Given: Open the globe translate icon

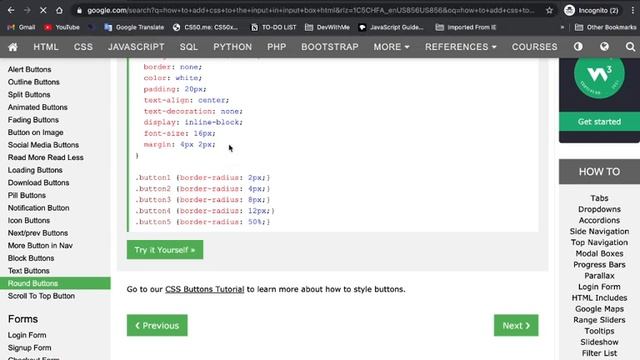Looking at the screenshot, I should (604, 47).
